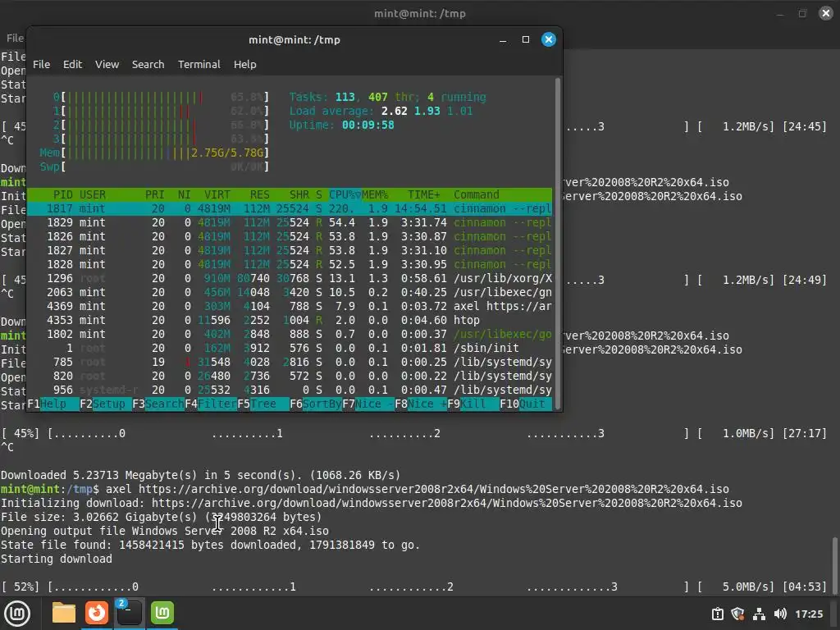The height and width of the screenshot is (630, 840).
Task: Open the sound volume tray icon
Action: click(780, 614)
